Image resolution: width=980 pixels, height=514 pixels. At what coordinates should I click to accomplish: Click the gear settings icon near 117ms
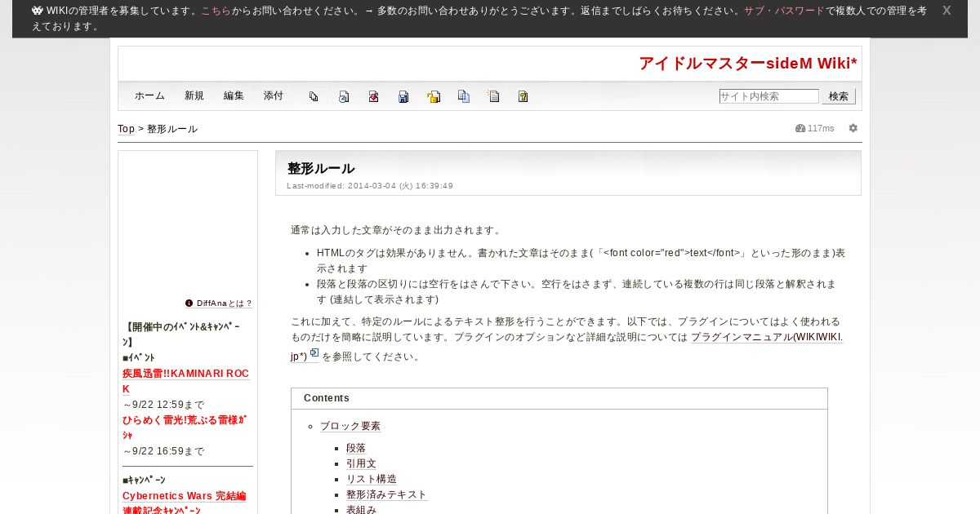(x=853, y=128)
